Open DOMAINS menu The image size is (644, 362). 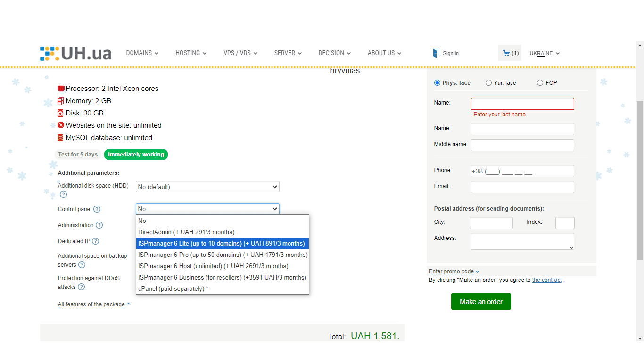[142, 53]
